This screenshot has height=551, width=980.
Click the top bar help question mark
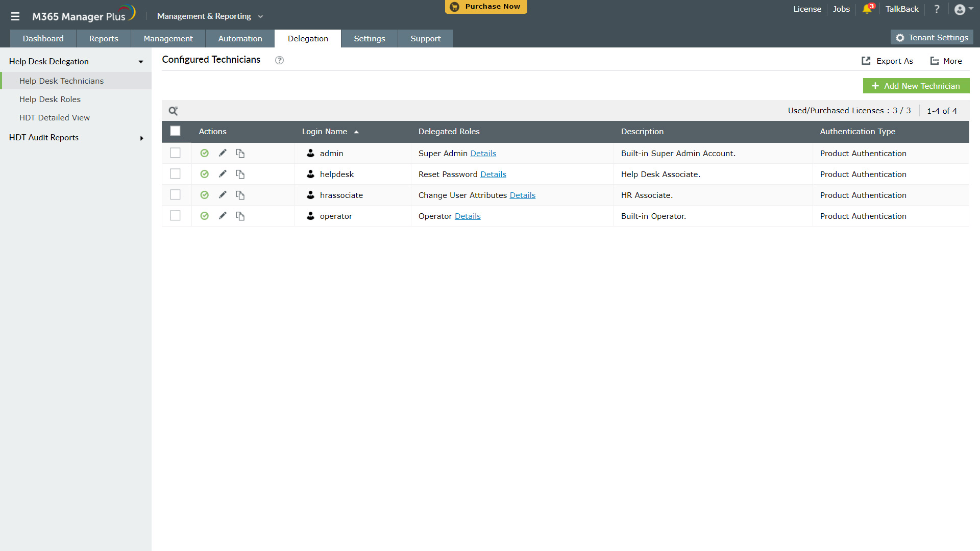[937, 9]
